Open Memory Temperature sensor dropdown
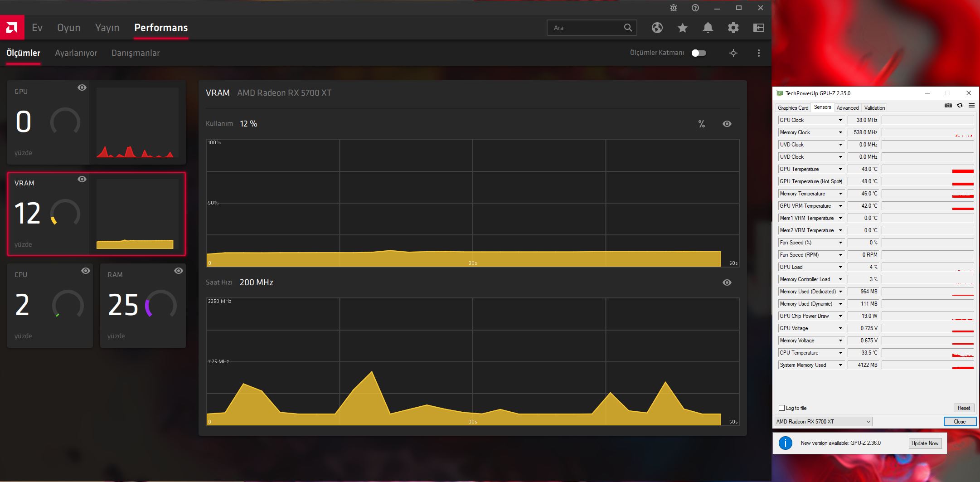The width and height of the screenshot is (980, 482). (840, 194)
